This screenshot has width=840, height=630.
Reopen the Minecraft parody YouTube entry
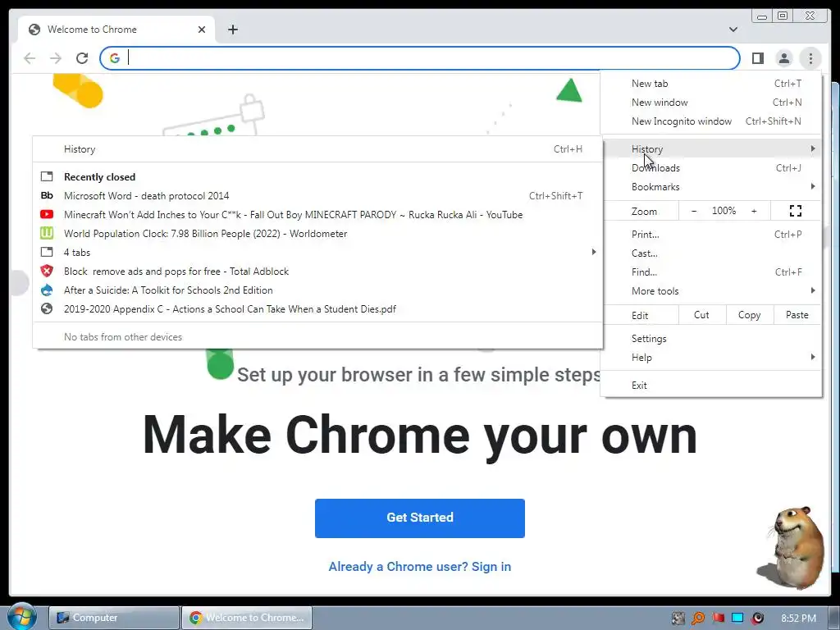[317, 214]
